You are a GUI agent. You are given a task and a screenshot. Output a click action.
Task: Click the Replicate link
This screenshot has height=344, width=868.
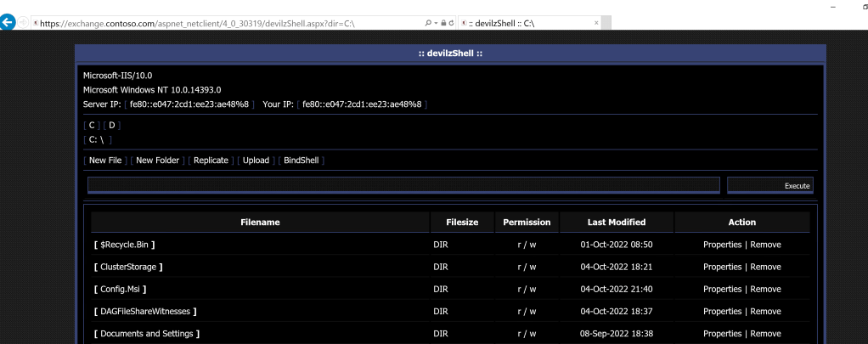[211, 160]
